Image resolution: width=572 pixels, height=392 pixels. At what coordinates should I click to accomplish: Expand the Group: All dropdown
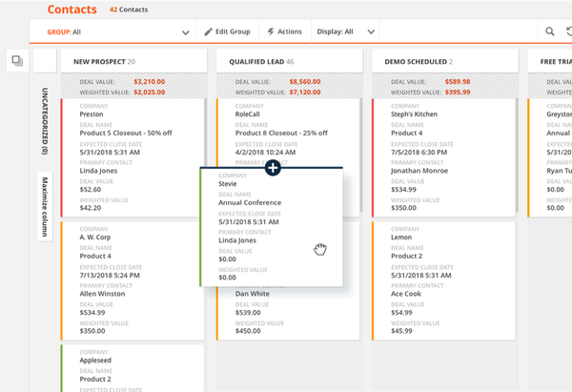coord(186,31)
